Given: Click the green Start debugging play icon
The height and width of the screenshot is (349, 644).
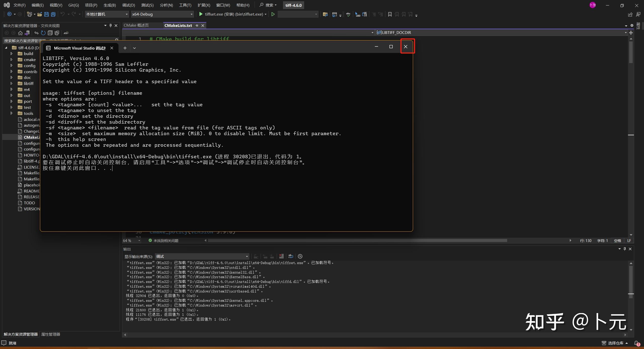Looking at the screenshot, I should click(201, 14).
